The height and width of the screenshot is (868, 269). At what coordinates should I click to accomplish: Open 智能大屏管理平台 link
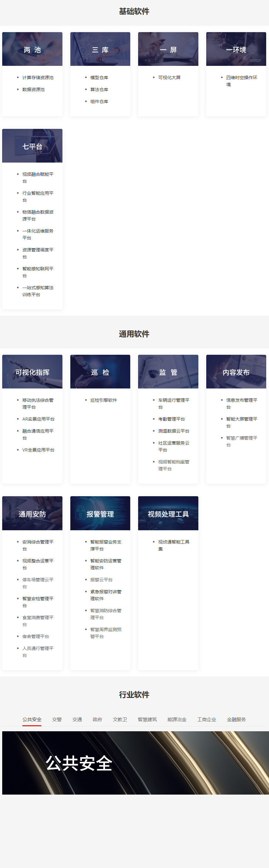pyautogui.click(x=242, y=422)
